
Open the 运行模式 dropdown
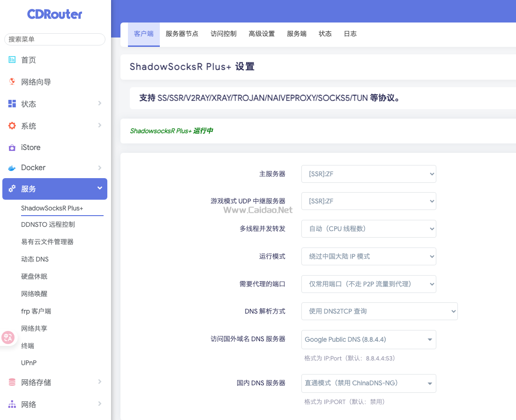pos(368,256)
